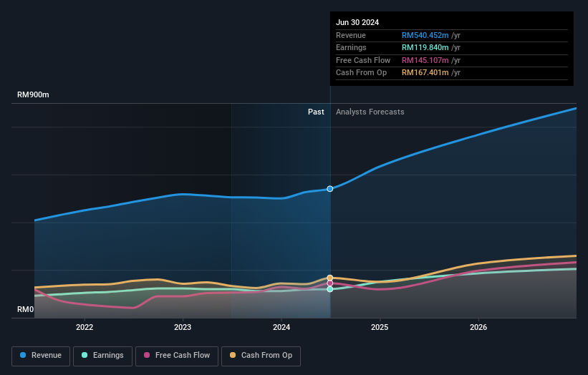
Task: Click the RM119.840m earnings value in tooltip
Action: point(425,47)
